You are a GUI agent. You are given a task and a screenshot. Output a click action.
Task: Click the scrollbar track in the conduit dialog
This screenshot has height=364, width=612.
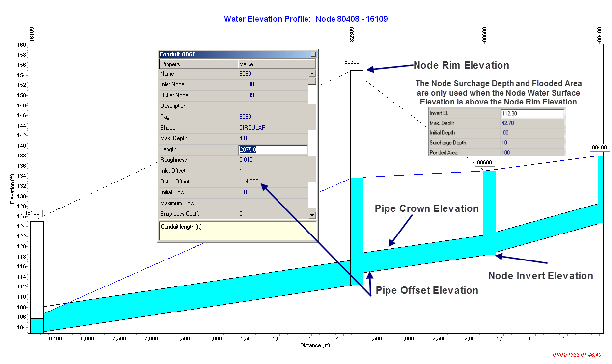(x=313, y=147)
